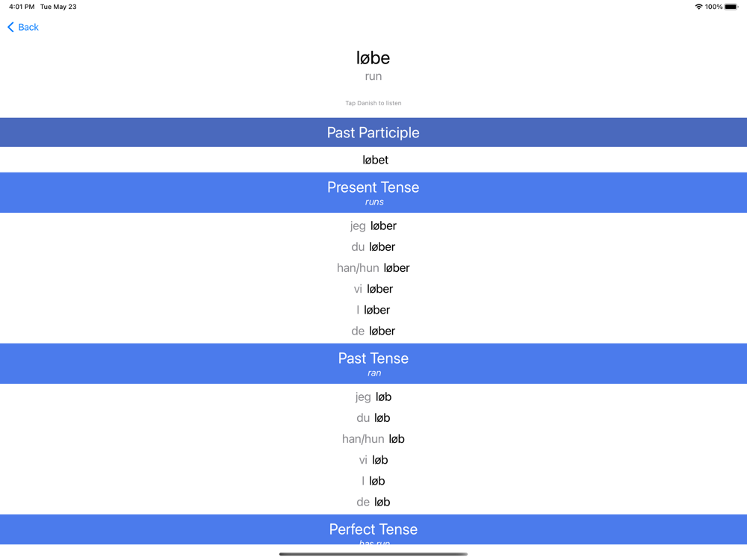Screen dimensions: 747x560
Task: Listen to de løb past tense
Action: click(373, 502)
